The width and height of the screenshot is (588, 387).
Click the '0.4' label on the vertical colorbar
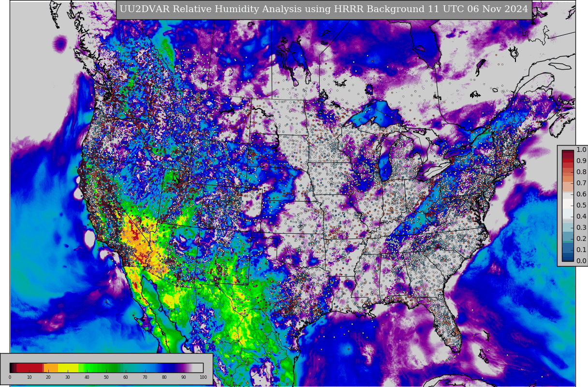coord(581,217)
